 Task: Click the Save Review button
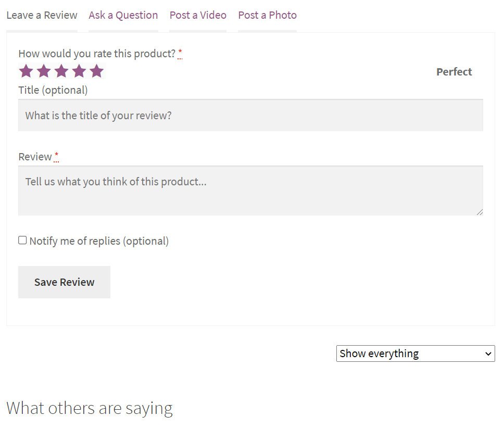(64, 282)
